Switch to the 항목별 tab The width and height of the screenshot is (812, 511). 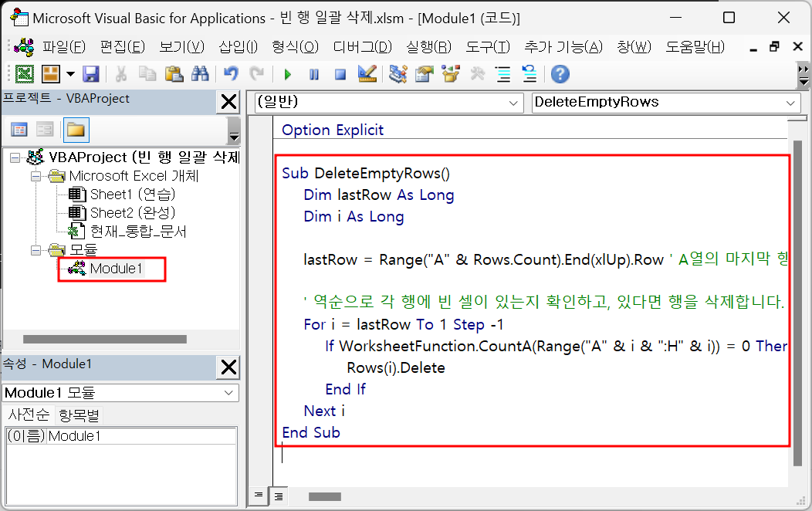coord(79,415)
